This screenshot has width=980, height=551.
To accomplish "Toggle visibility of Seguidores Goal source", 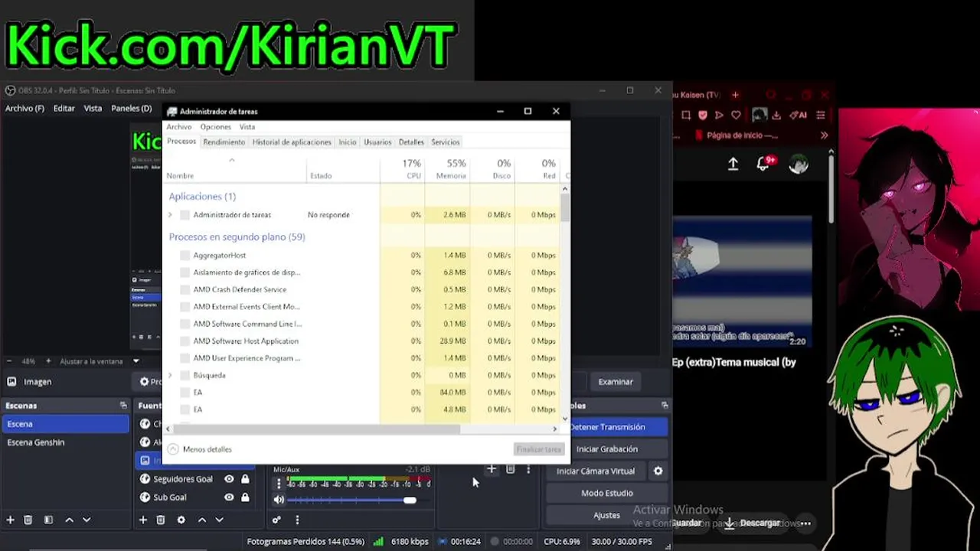I will pos(229,479).
